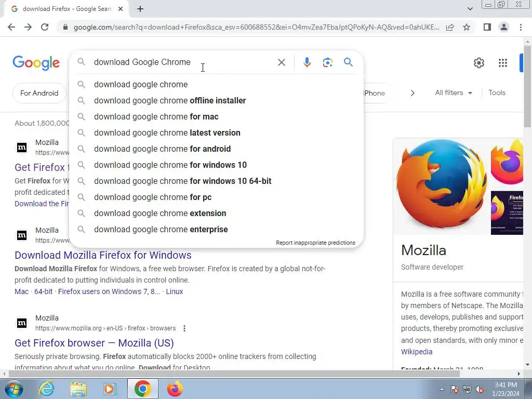Open Windows Explorer file manager from taskbar
Image resolution: width=532 pixels, height=399 pixels.
[x=78, y=389]
